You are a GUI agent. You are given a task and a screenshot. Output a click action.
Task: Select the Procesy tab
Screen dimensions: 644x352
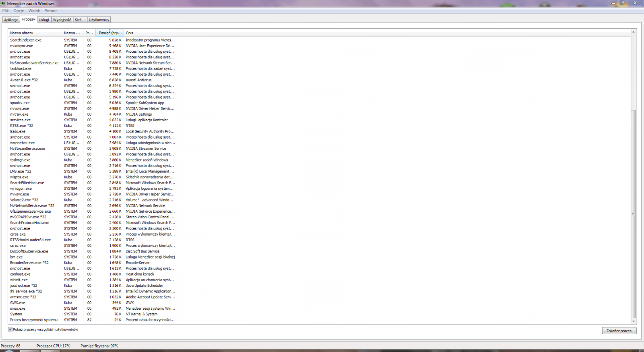click(29, 19)
